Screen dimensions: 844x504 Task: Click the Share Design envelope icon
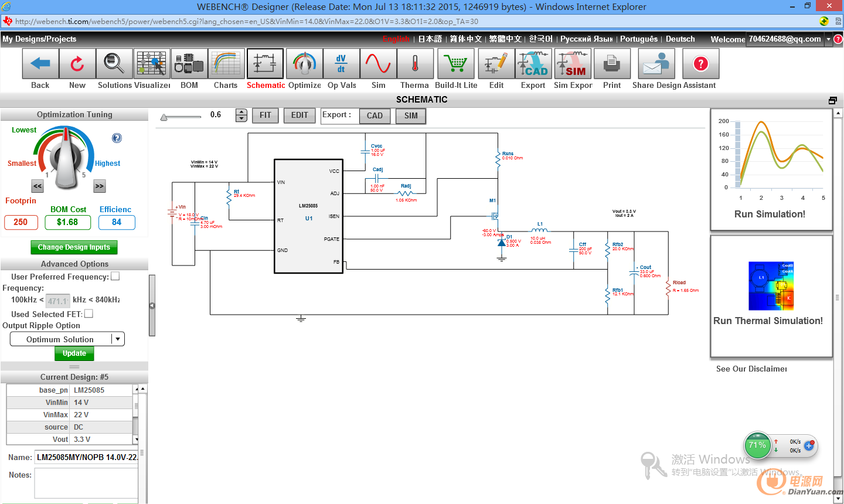coord(656,63)
